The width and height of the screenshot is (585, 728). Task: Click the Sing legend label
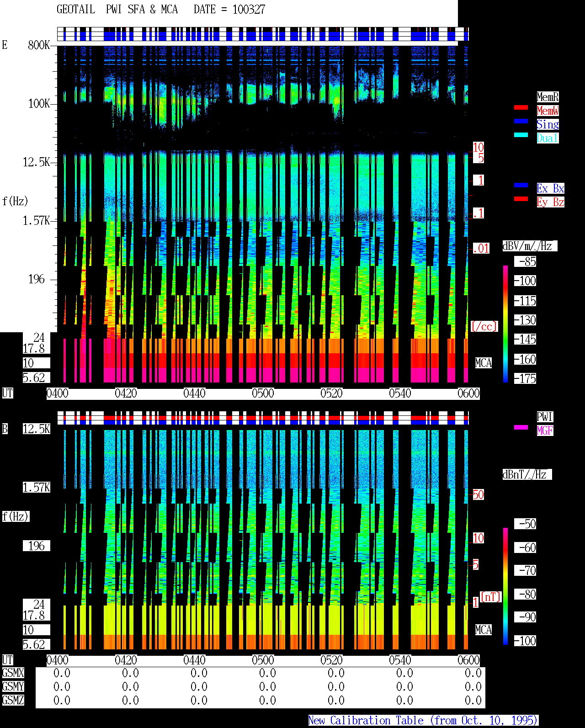click(x=548, y=124)
